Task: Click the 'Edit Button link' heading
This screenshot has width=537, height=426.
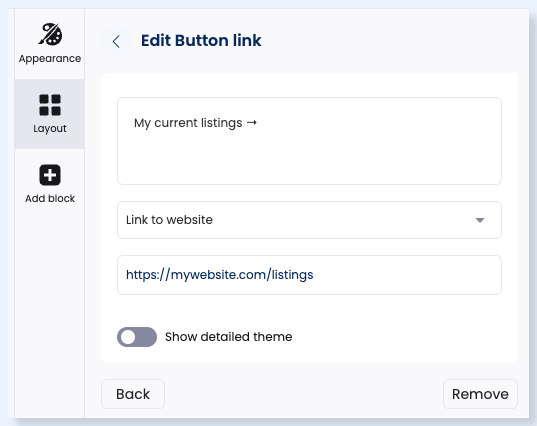Action: 201,40
